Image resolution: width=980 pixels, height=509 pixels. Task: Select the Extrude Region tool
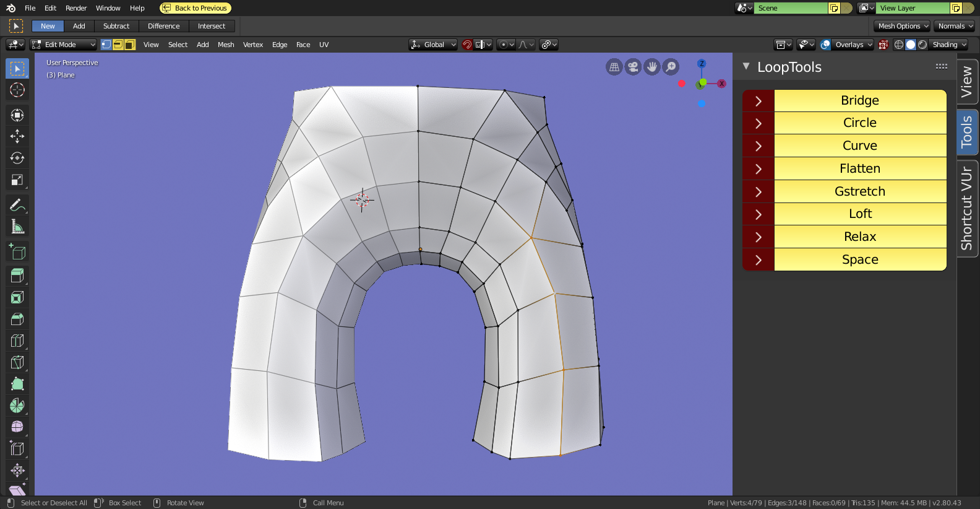click(x=17, y=276)
